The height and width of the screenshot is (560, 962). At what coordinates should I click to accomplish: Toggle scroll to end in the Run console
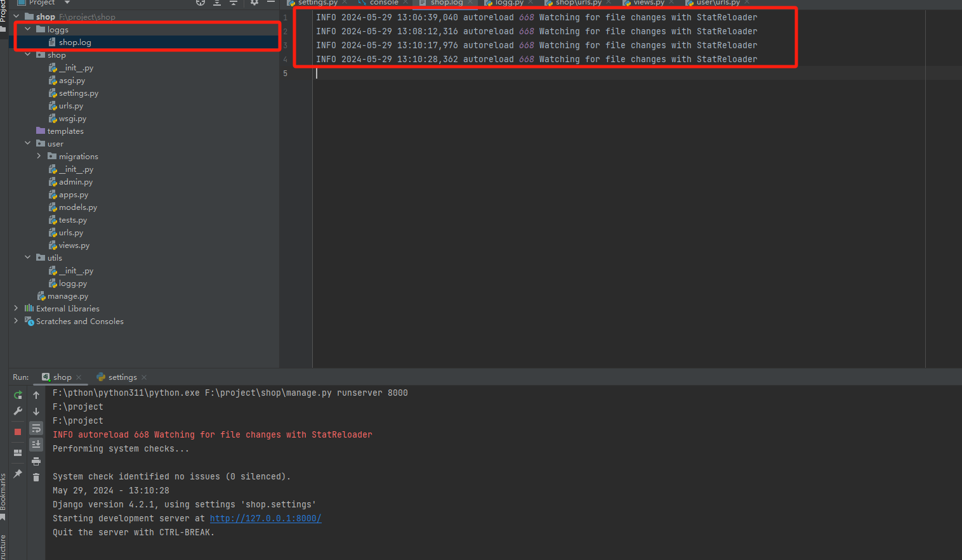pyautogui.click(x=36, y=445)
